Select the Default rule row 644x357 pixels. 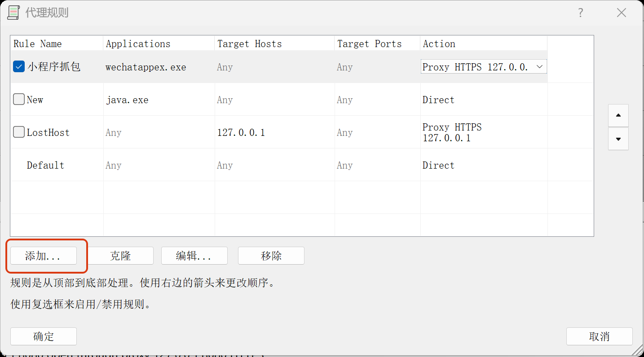pyautogui.click(x=45, y=165)
